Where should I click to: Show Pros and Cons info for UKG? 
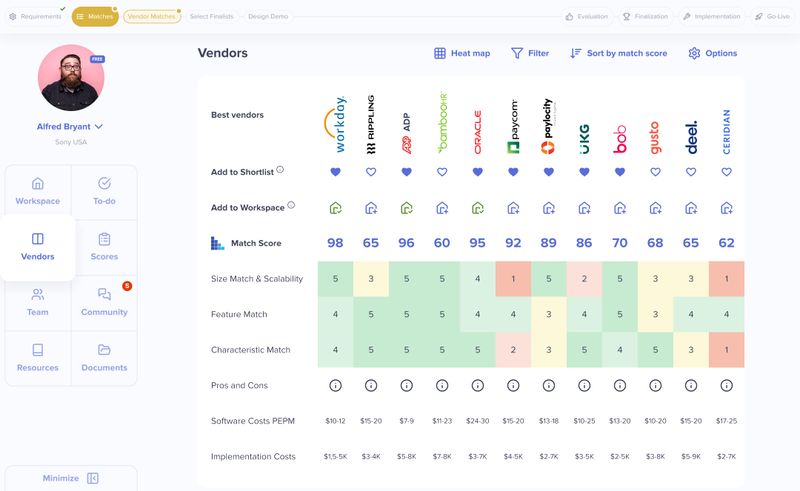point(584,385)
